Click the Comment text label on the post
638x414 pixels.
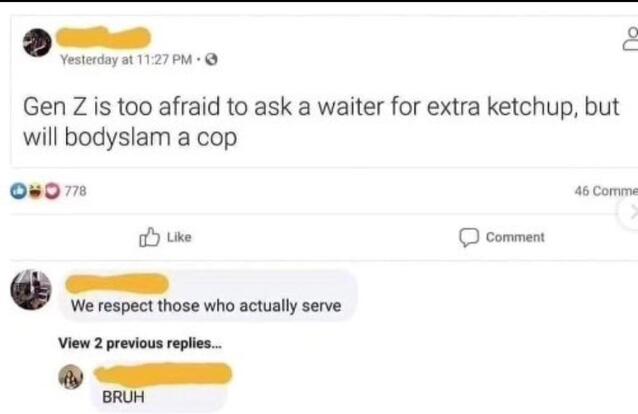click(515, 237)
